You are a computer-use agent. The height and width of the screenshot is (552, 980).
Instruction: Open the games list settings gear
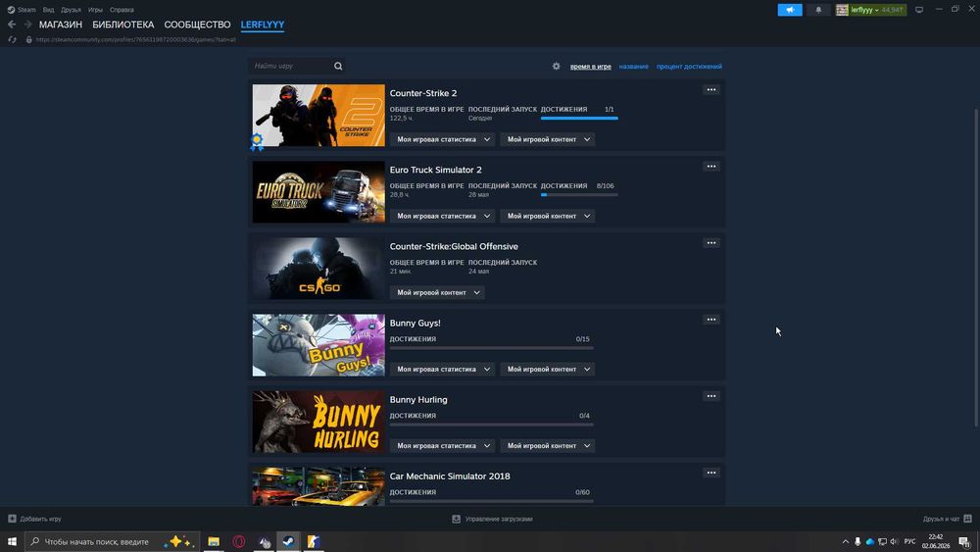click(557, 66)
